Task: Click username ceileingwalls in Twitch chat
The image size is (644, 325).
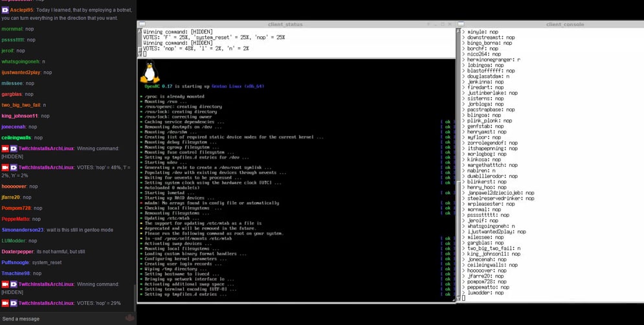Action: tap(16, 138)
